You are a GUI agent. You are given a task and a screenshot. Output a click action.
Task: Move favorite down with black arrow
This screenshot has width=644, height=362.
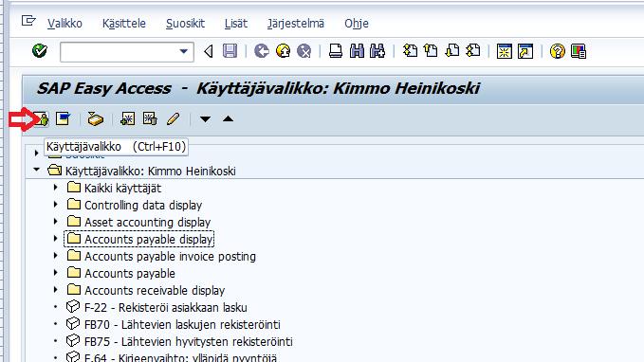coord(206,119)
